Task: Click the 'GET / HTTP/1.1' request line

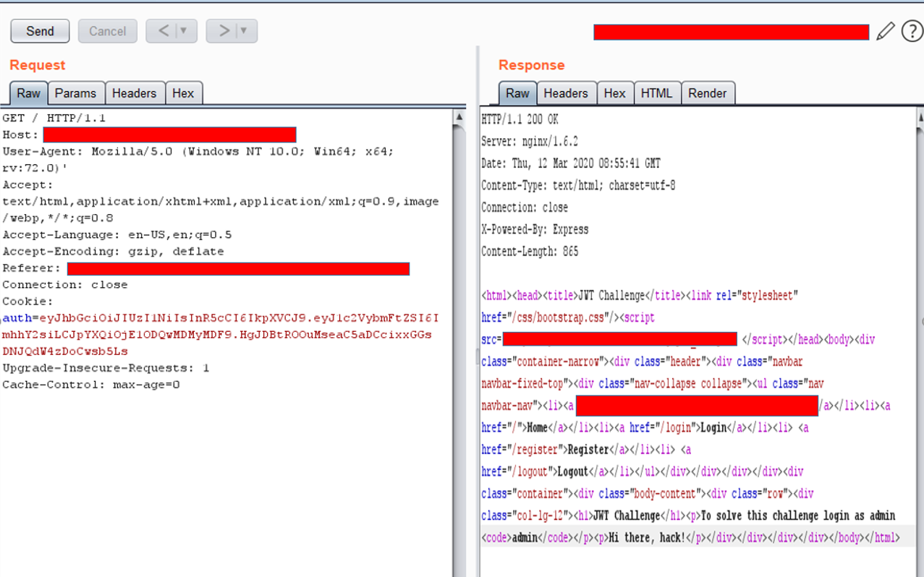Action: tap(54, 118)
